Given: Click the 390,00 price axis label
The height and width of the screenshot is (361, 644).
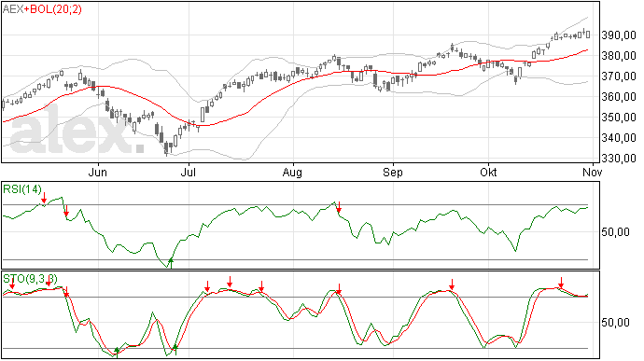Looking at the screenshot, I should pyautogui.click(x=619, y=35).
